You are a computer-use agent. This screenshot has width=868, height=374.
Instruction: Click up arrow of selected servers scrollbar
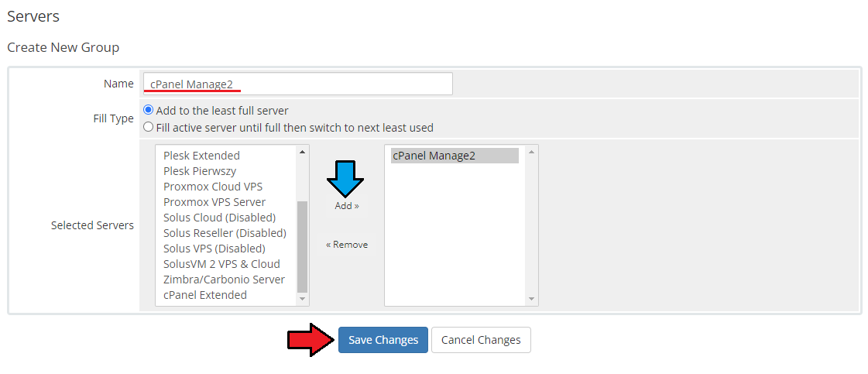click(x=531, y=152)
